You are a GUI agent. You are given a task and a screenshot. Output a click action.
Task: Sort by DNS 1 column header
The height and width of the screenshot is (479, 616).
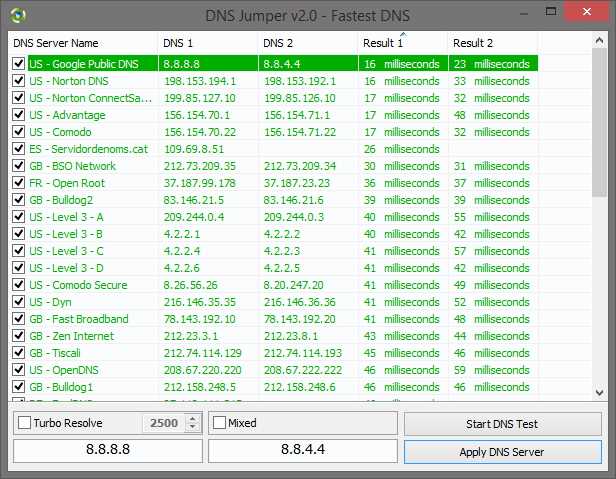[208, 43]
